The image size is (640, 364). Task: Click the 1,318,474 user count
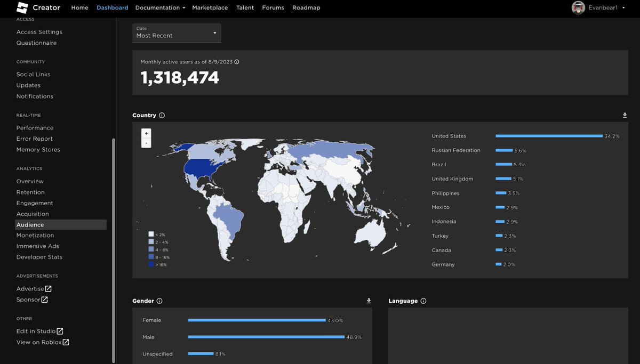tap(180, 78)
